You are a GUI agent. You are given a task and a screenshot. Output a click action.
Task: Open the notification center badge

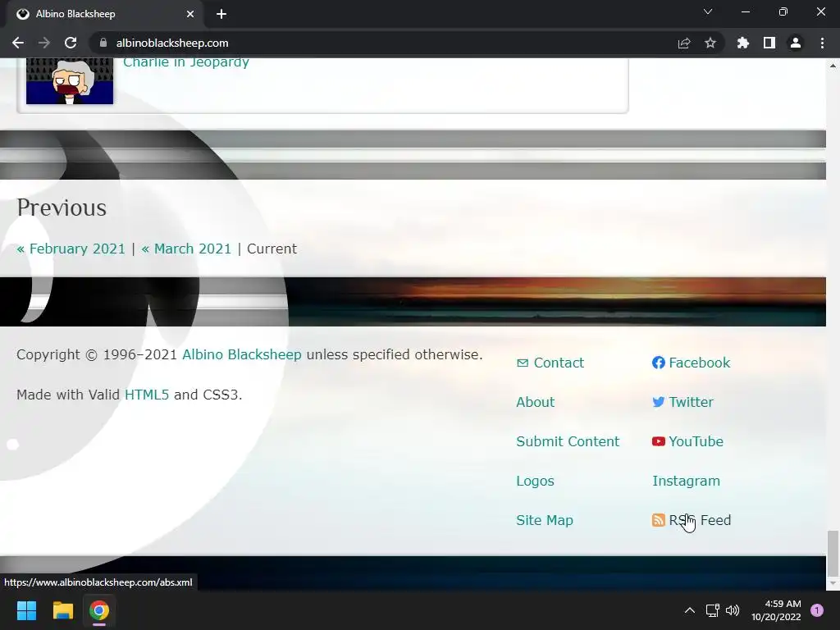pyautogui.click(x=817, y=610)
